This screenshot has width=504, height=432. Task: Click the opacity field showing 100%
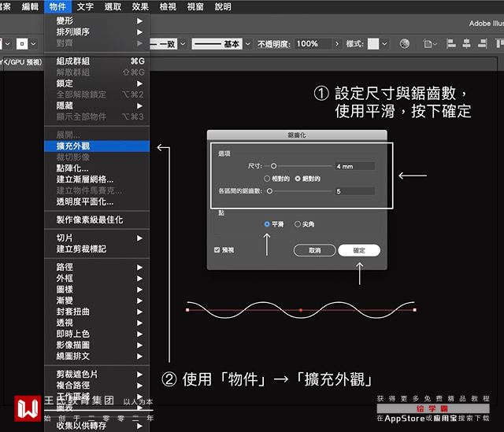pyautogui.click(x=313, y=44)
